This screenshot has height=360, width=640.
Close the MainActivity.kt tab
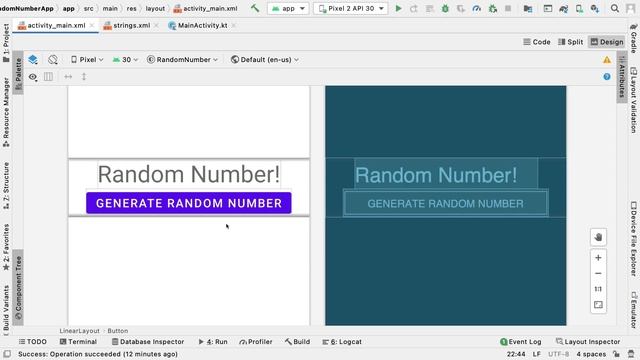(x=233, y=25)
